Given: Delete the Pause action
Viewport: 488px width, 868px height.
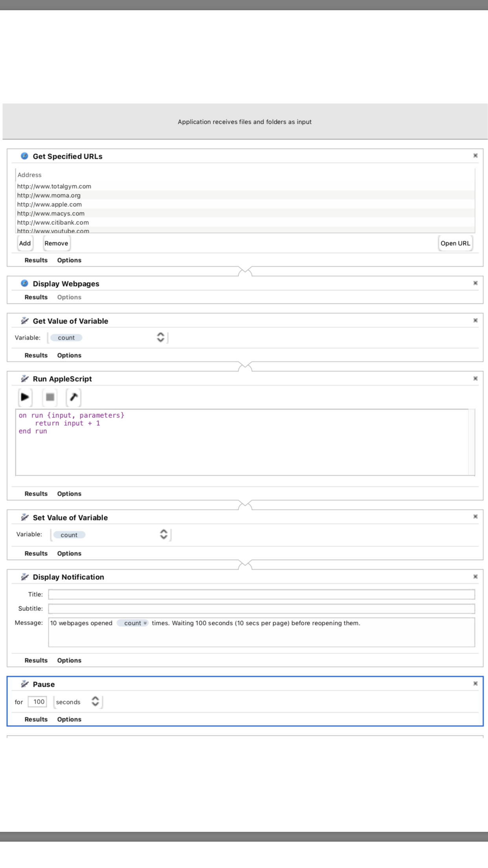Looking at the screenshot, I should pyautogui.click(x=475, y=684).
